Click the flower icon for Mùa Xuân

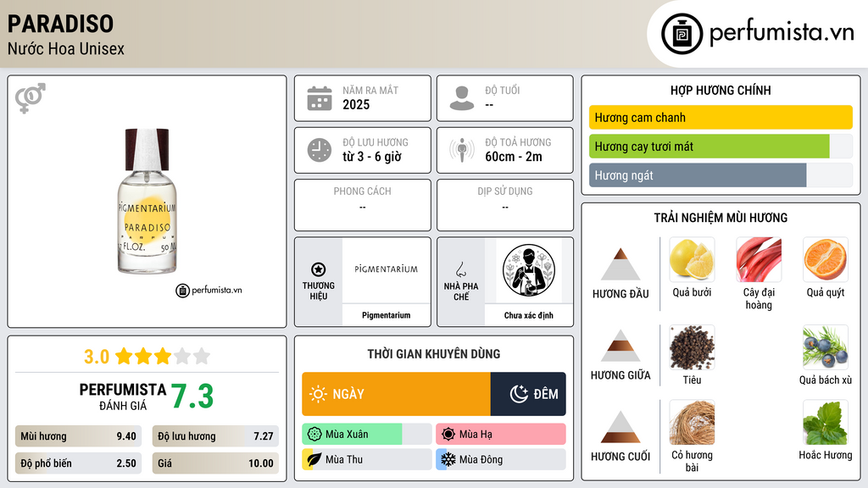point(314,435)
